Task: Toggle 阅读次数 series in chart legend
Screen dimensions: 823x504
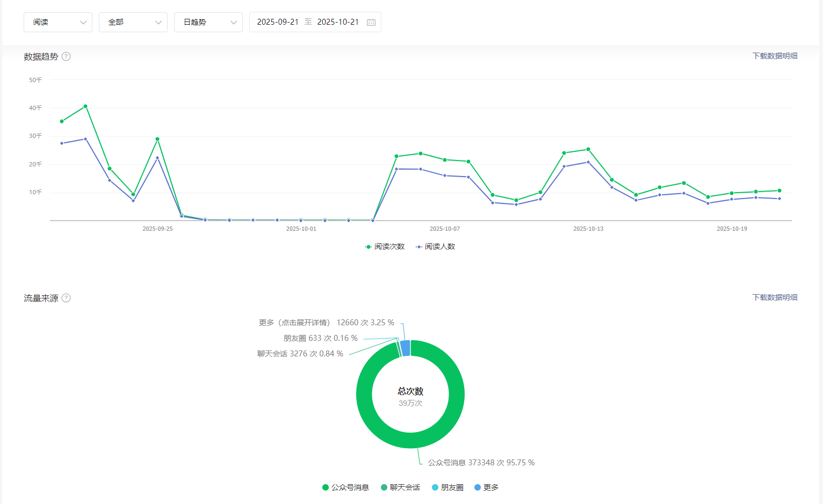Action: pyautogui.click(x=385, y=246)
